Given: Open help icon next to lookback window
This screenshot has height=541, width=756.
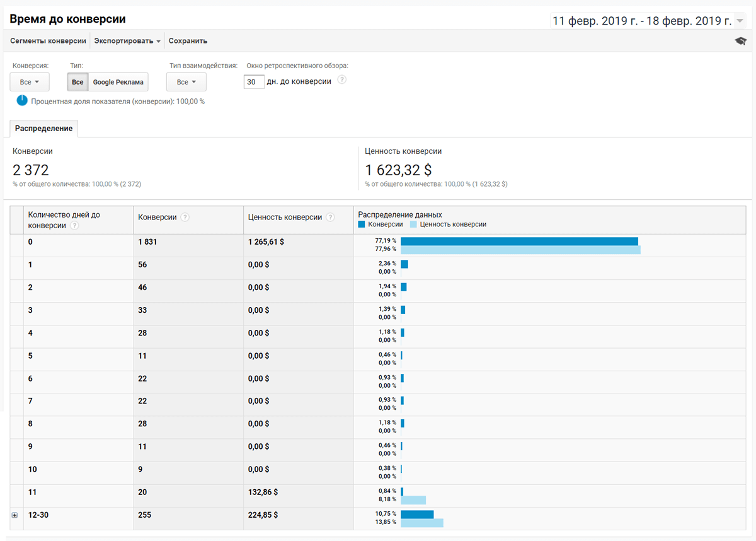Looking at the screenshot, I should 341,79.
